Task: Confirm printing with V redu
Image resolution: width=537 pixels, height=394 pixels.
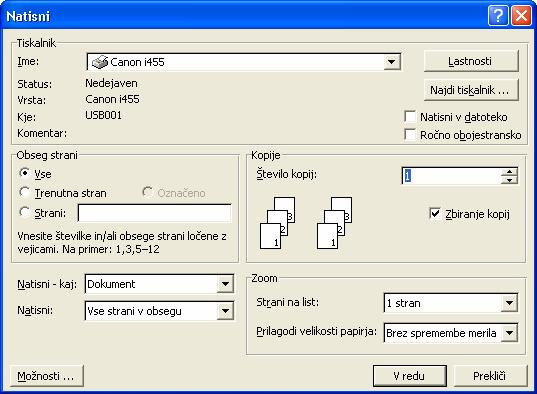Action: click(410, 376)
